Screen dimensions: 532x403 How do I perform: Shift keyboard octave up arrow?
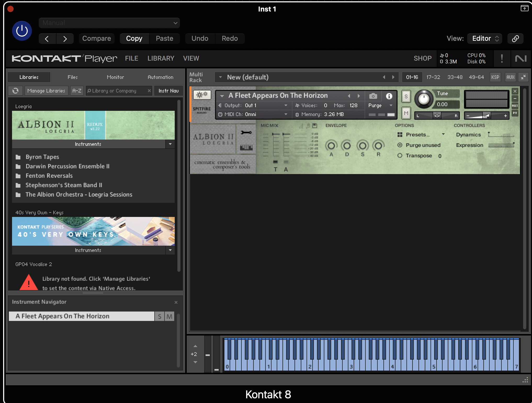195,346
